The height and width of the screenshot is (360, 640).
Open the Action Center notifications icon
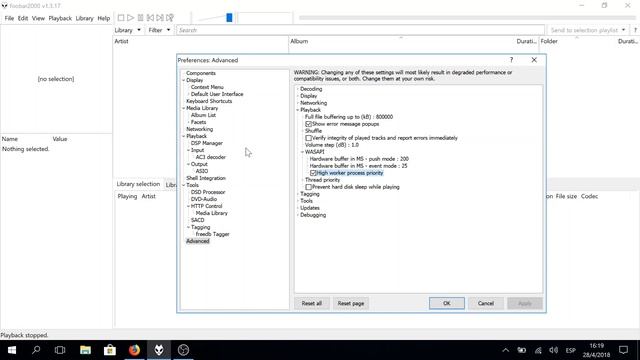(x=623, y=350)
